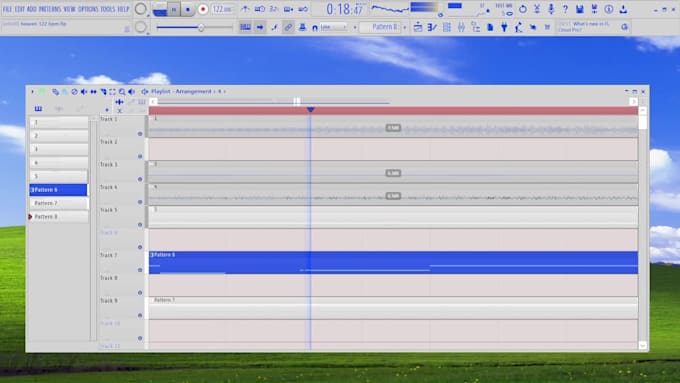
Task: Open the OPTIONS menu
Action: tap(88, 9)
